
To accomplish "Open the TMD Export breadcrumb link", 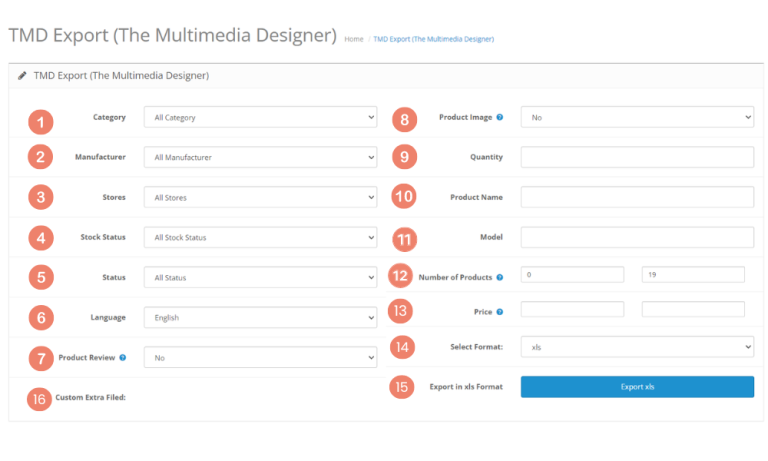I will [x=433, y=39].
